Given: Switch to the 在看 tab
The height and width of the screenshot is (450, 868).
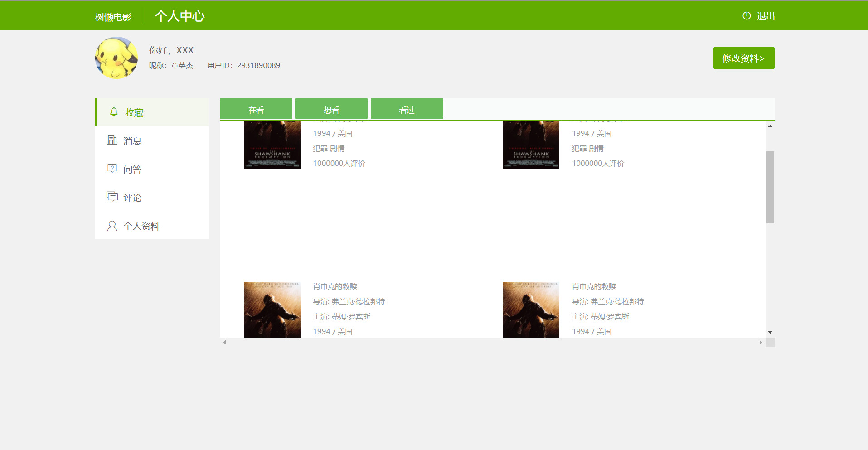Looking at the screenshot, I should click(x=256, y=109).
